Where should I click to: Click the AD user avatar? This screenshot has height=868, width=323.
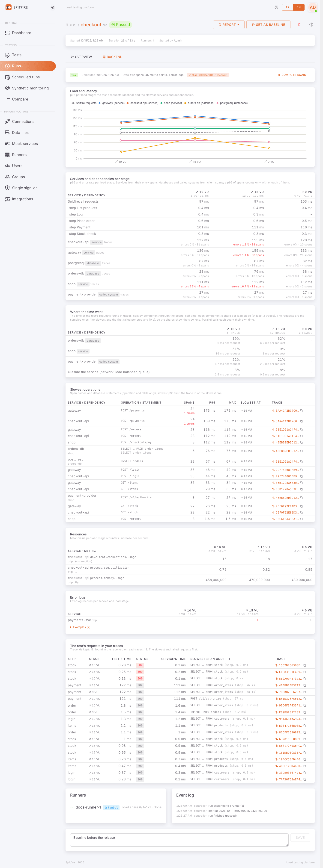point(313,7)
